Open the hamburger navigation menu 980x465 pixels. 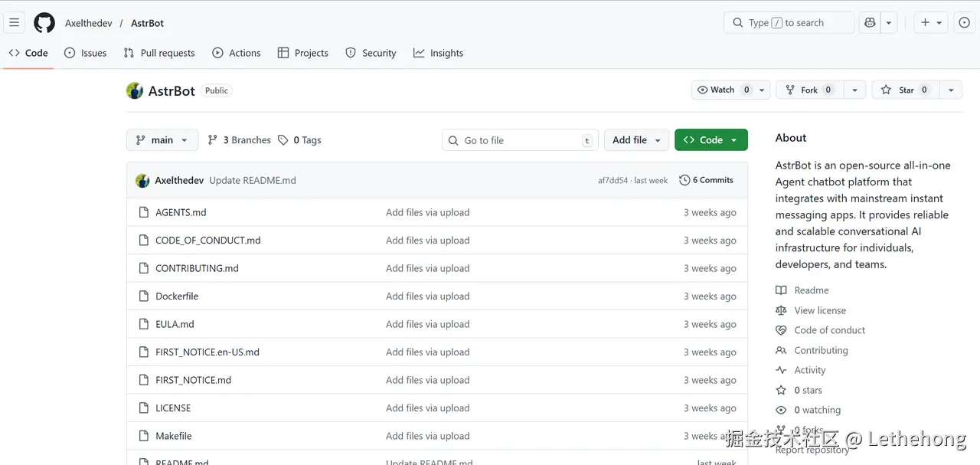coord(14,23)
